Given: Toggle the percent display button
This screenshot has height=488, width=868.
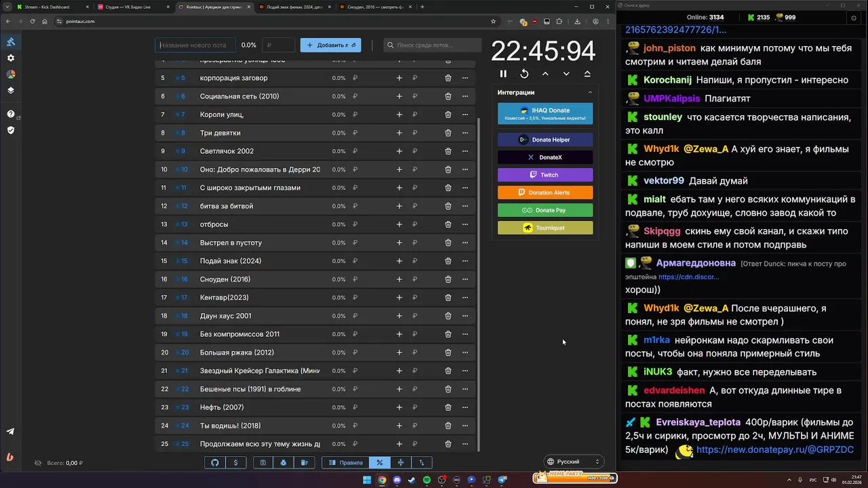Looking at the screenshot, I should tap(380, 462).
